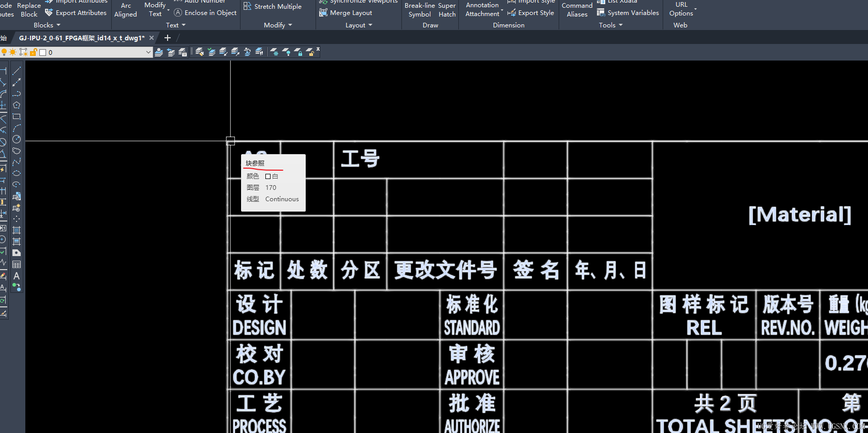Select the Gradient tool

click(17, 242)
